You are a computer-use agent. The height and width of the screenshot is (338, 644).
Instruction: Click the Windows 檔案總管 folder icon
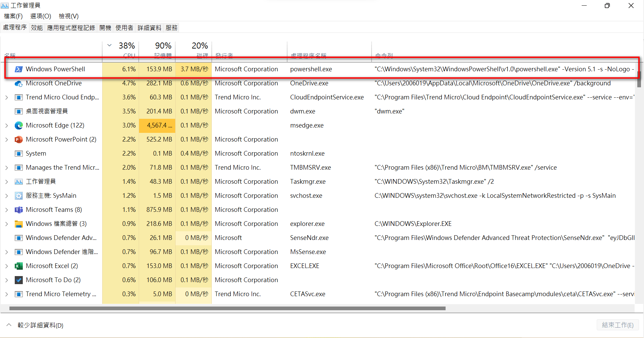click(19, 224)
